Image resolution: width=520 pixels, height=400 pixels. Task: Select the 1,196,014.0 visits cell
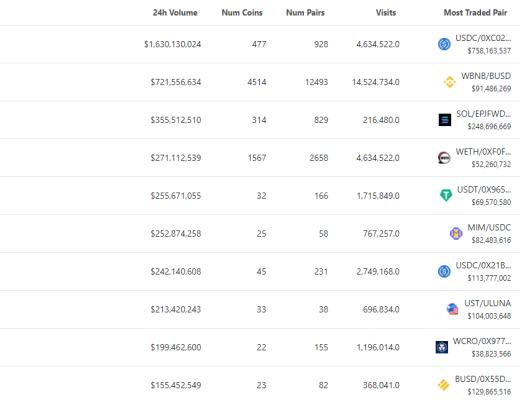[x=378, y=347]
